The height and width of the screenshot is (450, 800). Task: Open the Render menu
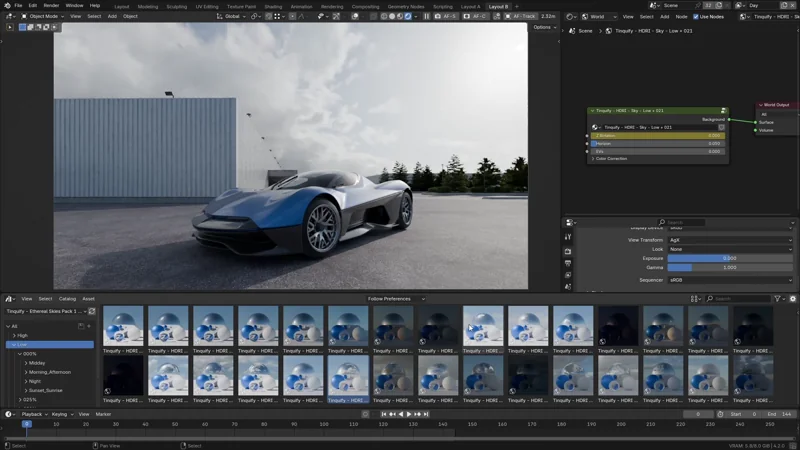coord(51,5)
